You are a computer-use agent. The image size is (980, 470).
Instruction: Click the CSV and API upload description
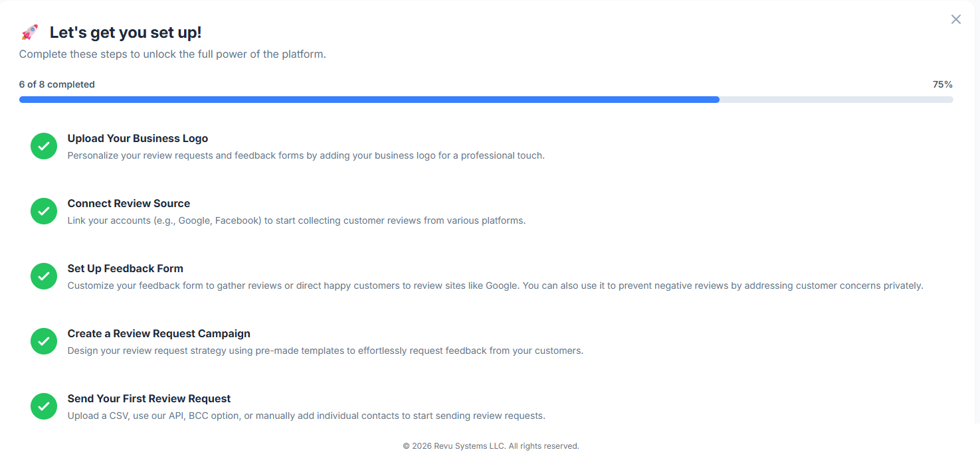306,416
